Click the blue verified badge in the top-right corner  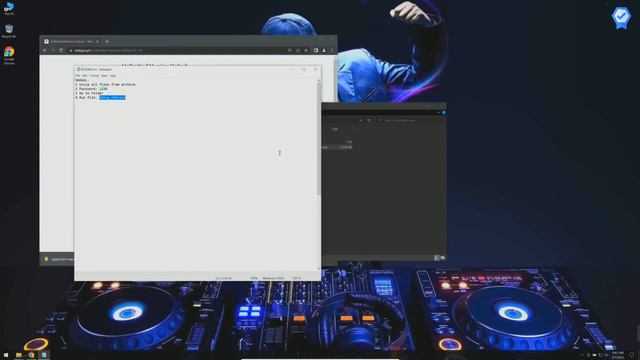(621, 17)
